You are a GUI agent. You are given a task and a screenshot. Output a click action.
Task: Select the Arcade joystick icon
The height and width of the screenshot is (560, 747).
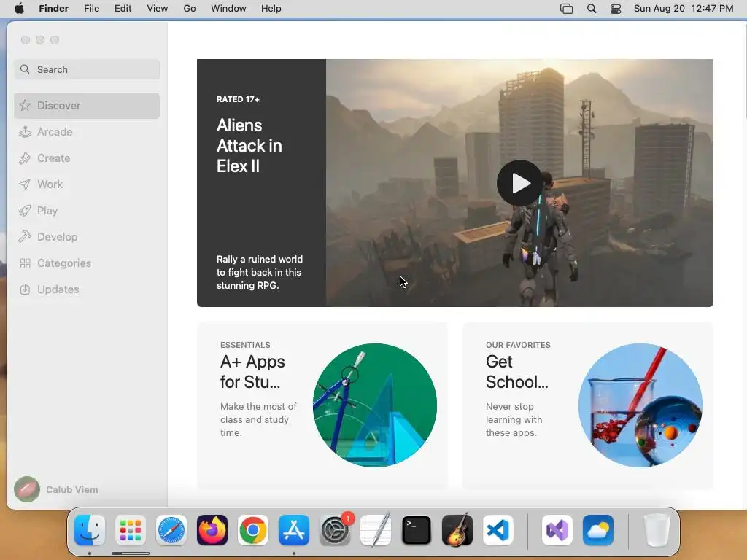(25, 132)
